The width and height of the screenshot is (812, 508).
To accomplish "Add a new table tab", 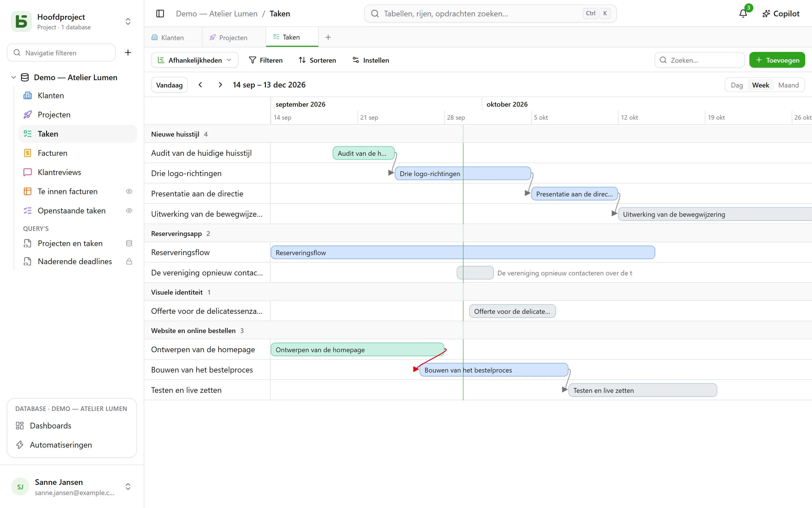I will point(328,37).
